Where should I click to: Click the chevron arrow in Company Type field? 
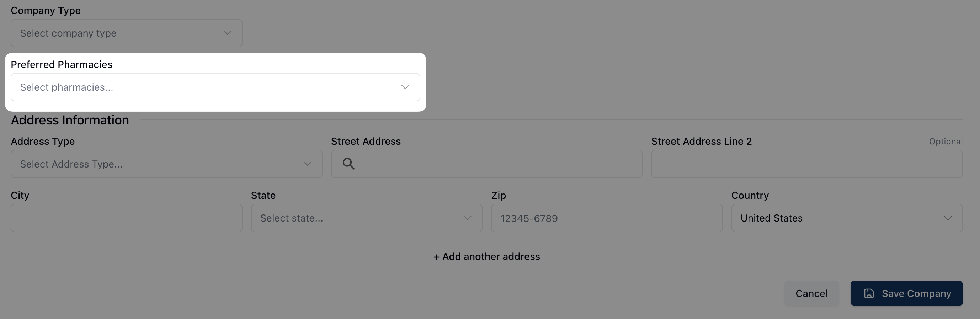click(x=228, y=33)
